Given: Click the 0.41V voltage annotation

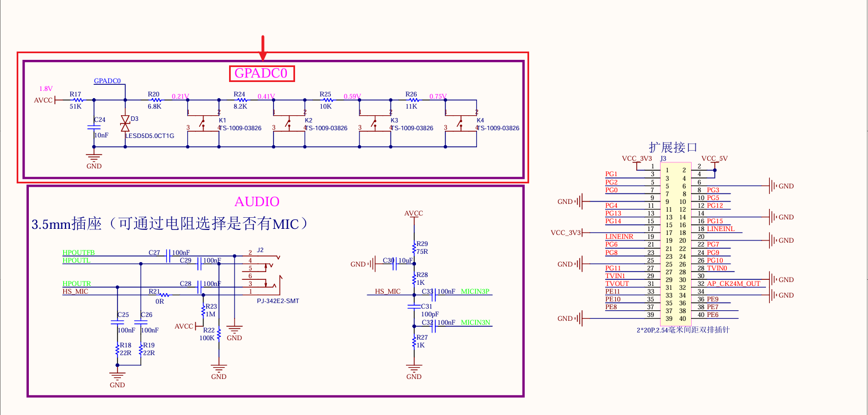Looking at the screenshot, I should [x=267, y=96].
